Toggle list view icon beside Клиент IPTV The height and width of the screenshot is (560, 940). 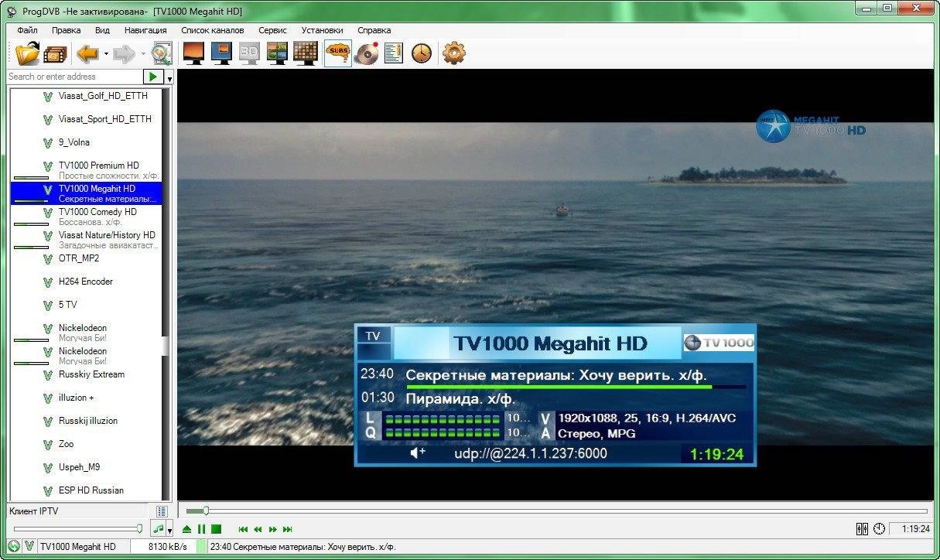coord(162,511)
